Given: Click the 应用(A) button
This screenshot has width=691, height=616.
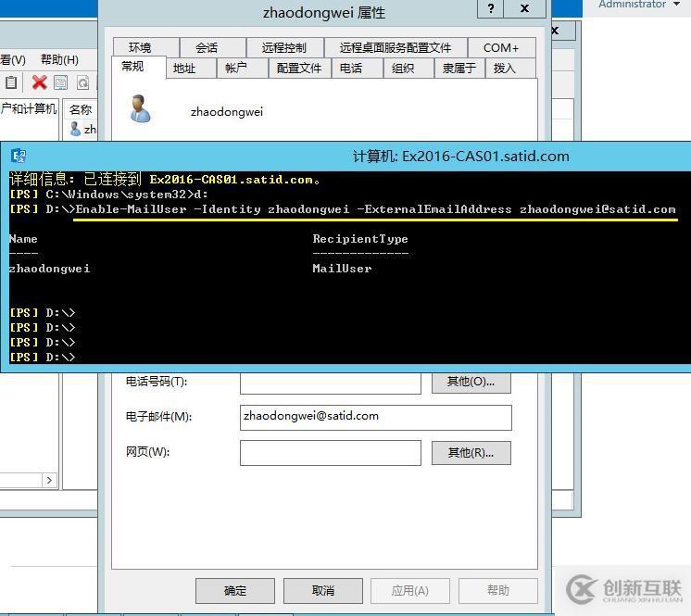Looking at the screenshot, I should coord(409,590).
